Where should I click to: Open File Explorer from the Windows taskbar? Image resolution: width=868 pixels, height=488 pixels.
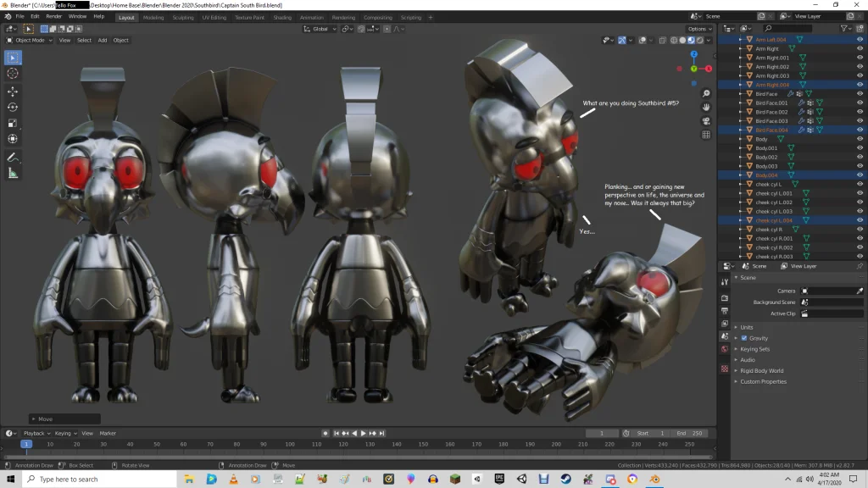[x=189, y=480]
